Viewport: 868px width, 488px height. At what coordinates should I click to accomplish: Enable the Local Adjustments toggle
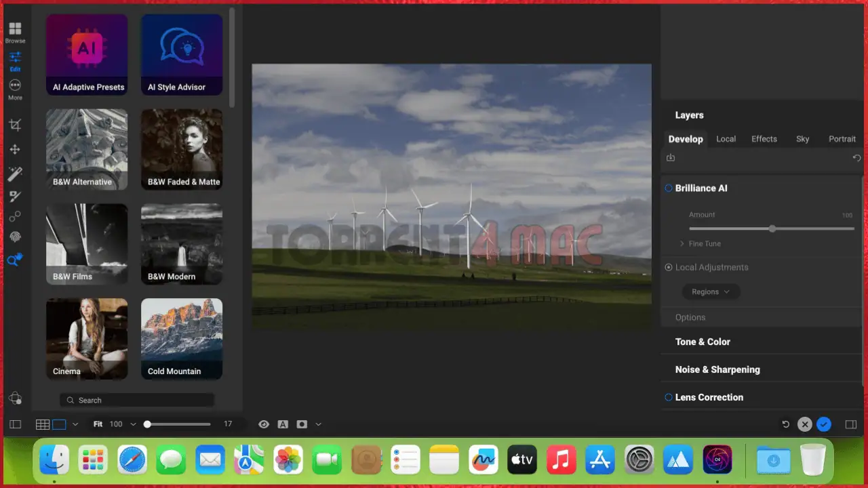coord(669,267)
